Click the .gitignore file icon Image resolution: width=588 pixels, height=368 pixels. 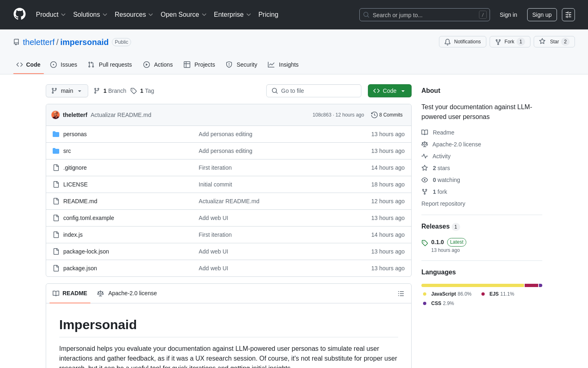[56, 168]
